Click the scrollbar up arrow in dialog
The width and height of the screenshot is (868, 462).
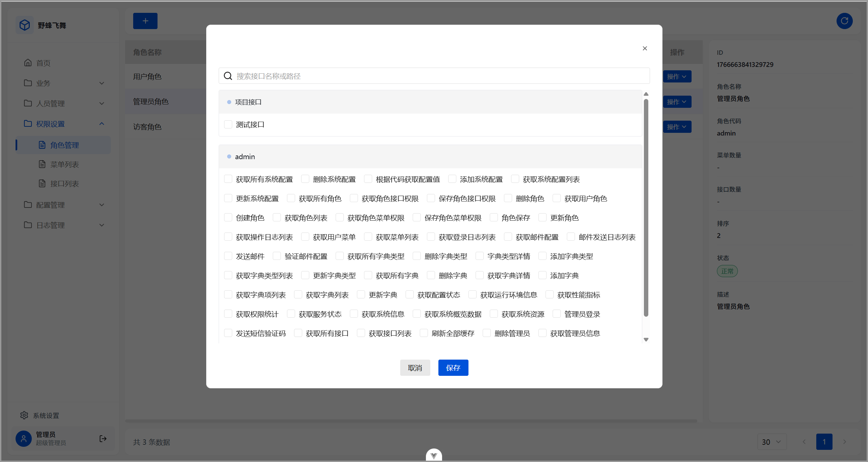646,94
